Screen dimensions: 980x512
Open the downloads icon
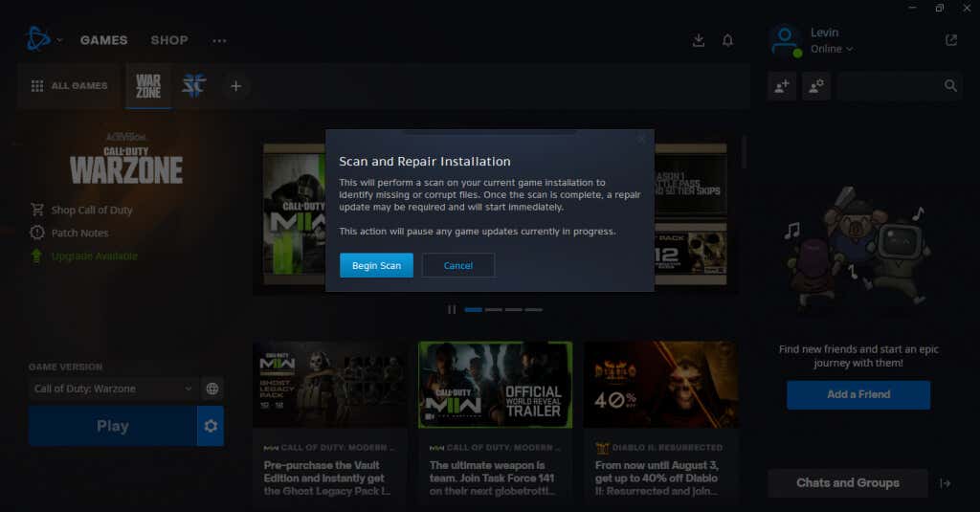(699, 40)
